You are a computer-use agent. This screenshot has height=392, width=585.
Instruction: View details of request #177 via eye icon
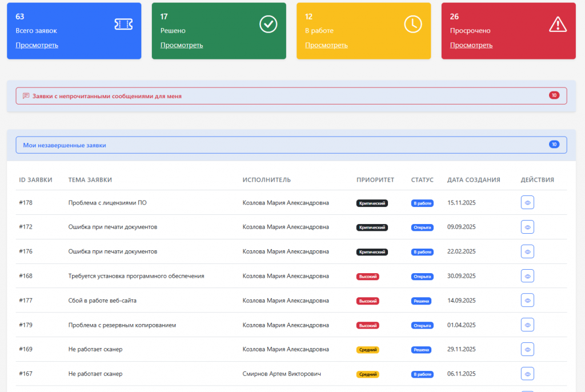pos(527,301)
